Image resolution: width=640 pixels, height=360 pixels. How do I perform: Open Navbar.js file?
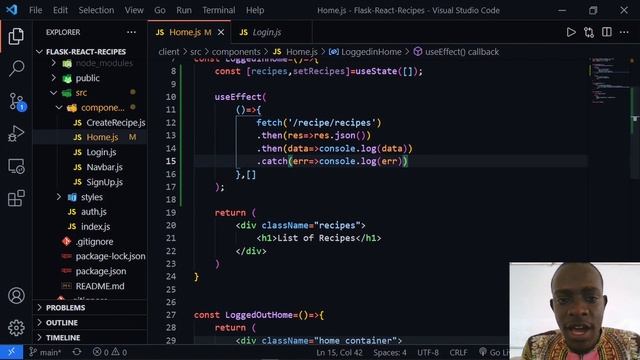coord(104,167)
